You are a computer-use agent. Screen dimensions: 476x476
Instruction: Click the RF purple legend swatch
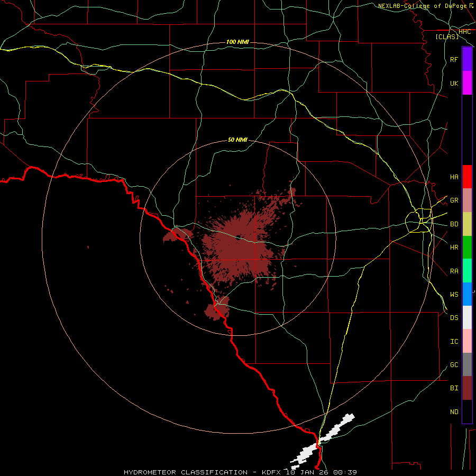click(x=467, y=59)
